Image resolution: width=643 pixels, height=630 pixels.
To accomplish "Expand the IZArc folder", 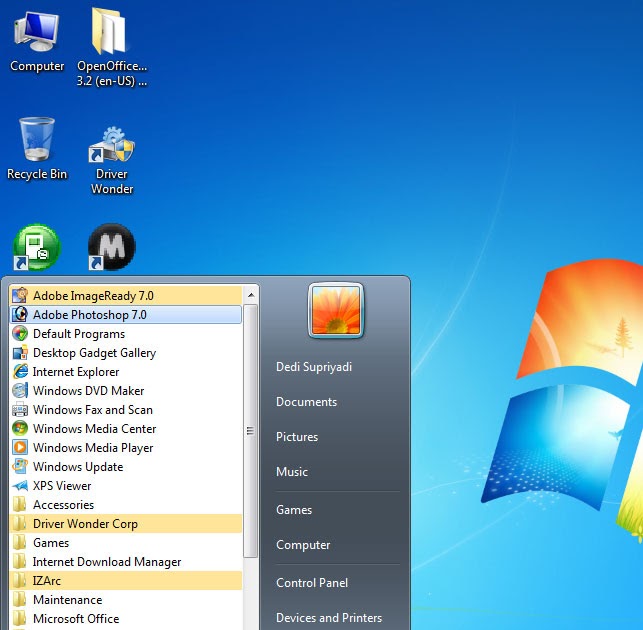I will pyautogui.click(x=125, y=581).
